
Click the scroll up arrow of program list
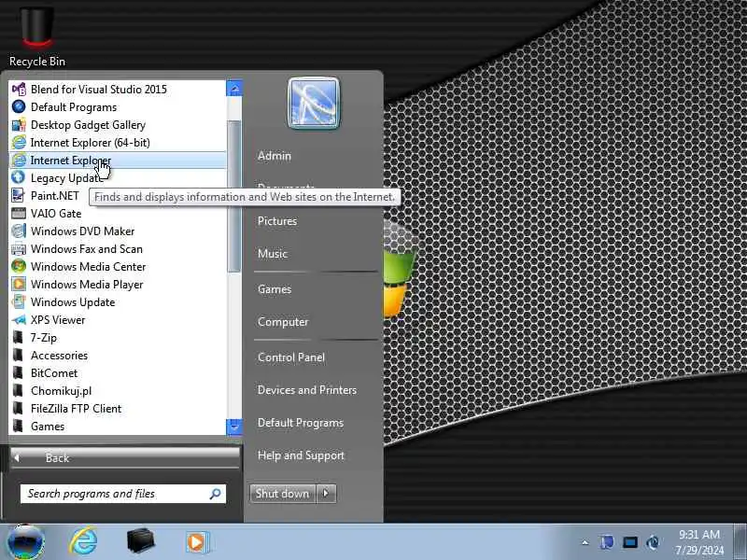[234, 88]
